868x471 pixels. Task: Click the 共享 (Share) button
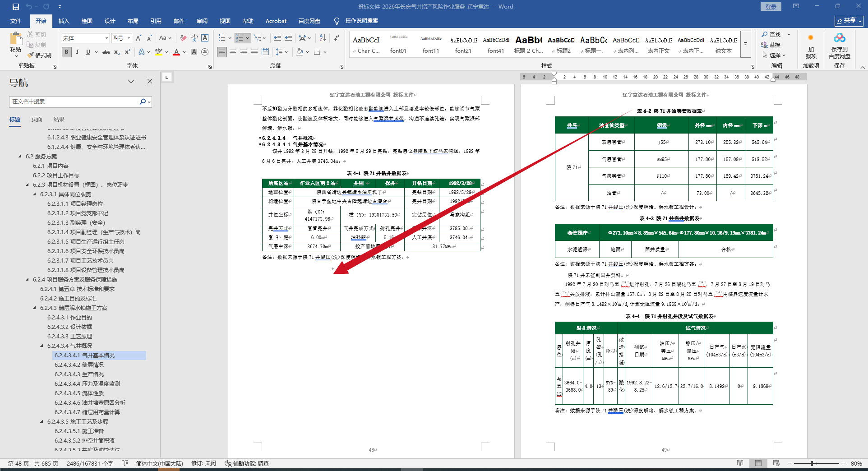[849, 21]
